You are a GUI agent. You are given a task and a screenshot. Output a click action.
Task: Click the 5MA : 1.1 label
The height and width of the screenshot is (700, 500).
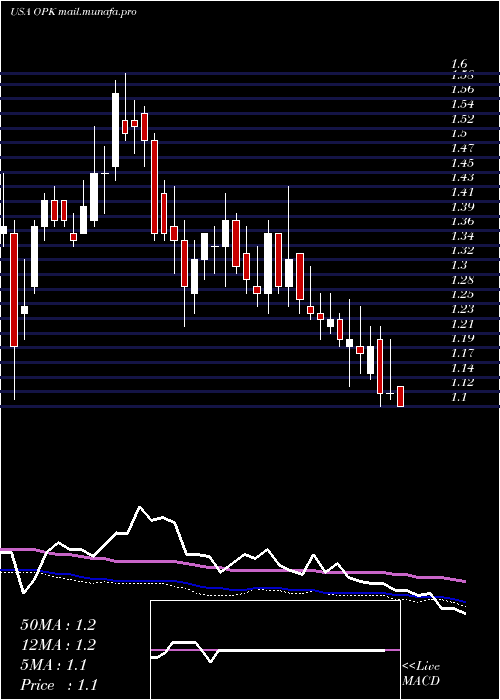coord(54,665)
